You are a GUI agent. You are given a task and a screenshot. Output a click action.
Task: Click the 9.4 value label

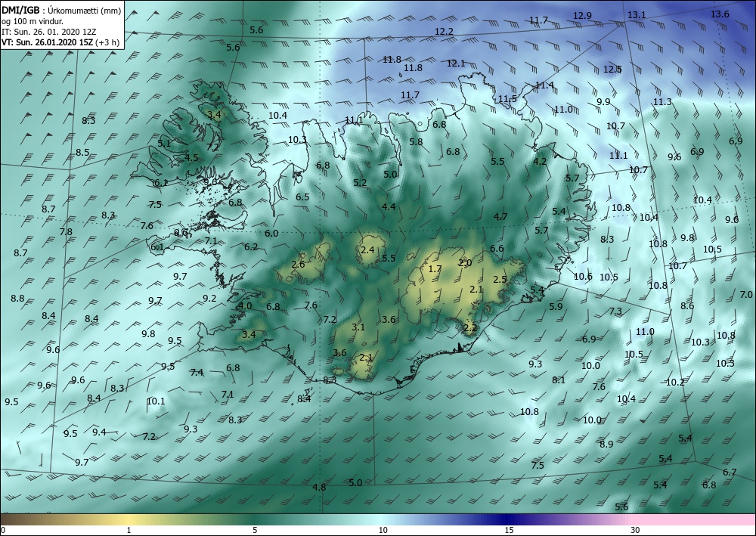point(99,432)
